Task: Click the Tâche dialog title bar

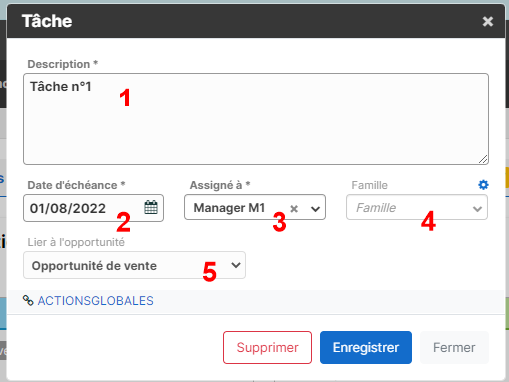Action: (x=256, y=21)
